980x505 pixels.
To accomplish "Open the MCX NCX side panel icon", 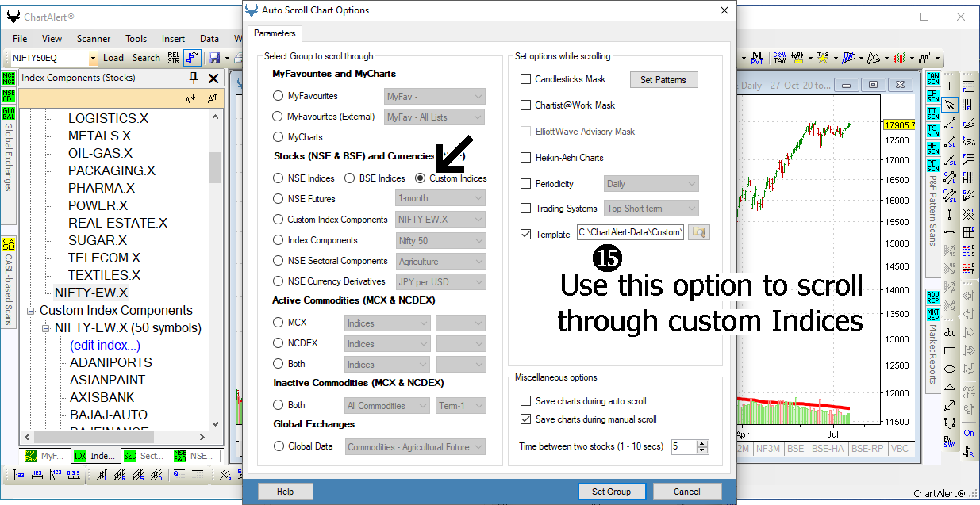I will 9,78.
